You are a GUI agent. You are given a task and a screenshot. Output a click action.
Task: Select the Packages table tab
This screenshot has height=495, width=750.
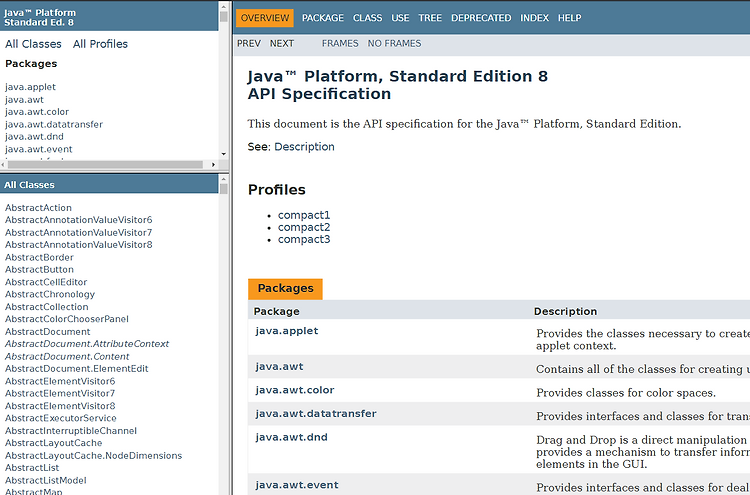click(285, 289)
